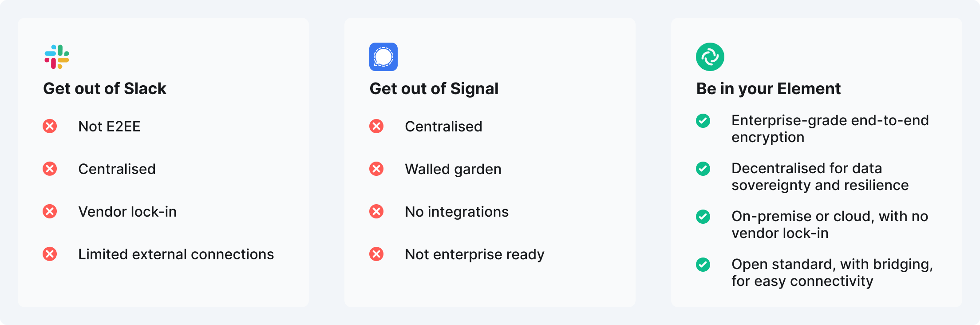Image resolution: width=980 pixels, height=325 pixels.
Task: Click green check beside Enterprise-grade end-to-end encryption
Action: click(x=703, y=121)
